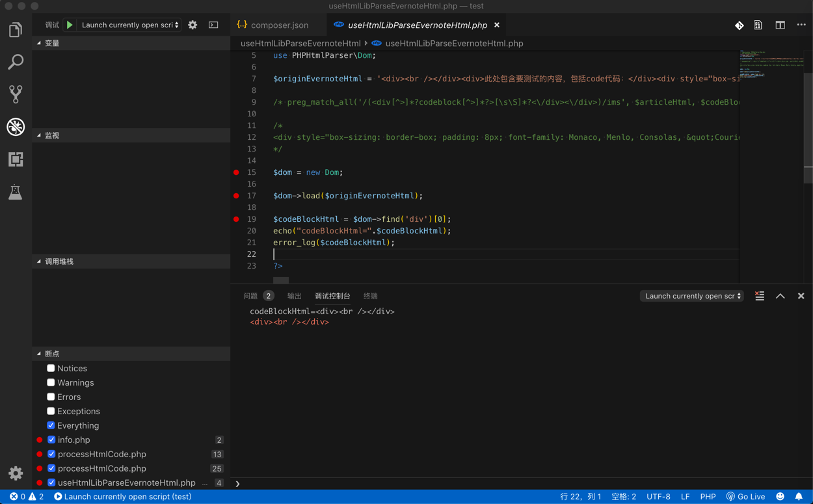This screenshot has width=813, height=504.
Task: Enable the Exceptions breakpoint checkbox
Action: point(51,411)
